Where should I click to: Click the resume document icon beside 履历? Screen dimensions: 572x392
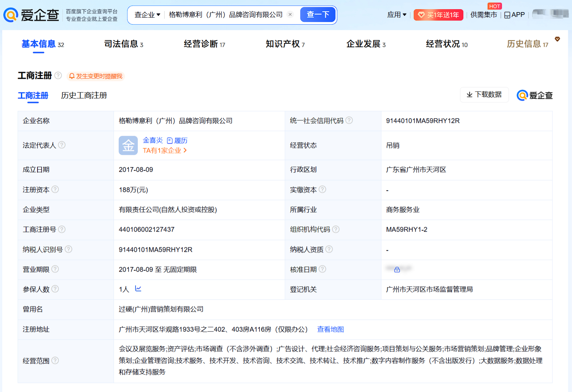pyautogui.click(x=170, y=141)
